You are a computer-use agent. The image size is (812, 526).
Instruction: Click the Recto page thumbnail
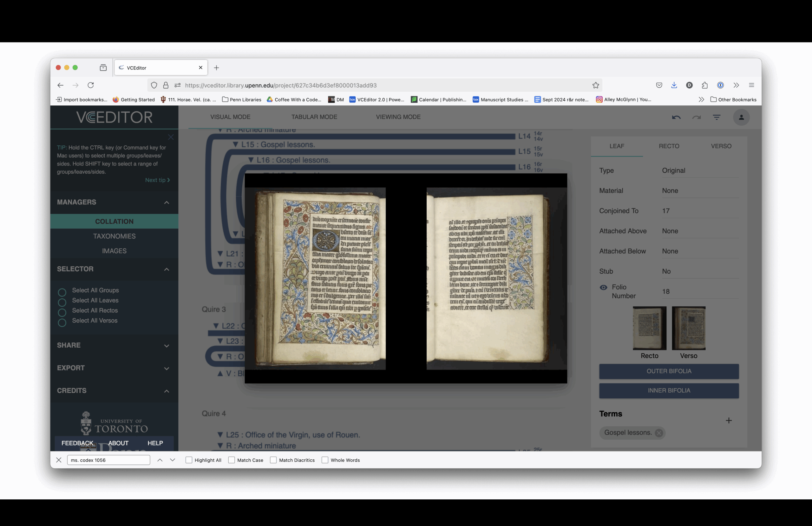point(649,328)
